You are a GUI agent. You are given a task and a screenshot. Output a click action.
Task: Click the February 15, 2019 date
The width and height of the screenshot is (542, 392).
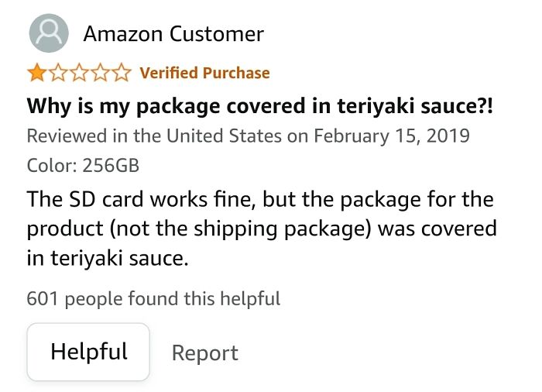391,136
